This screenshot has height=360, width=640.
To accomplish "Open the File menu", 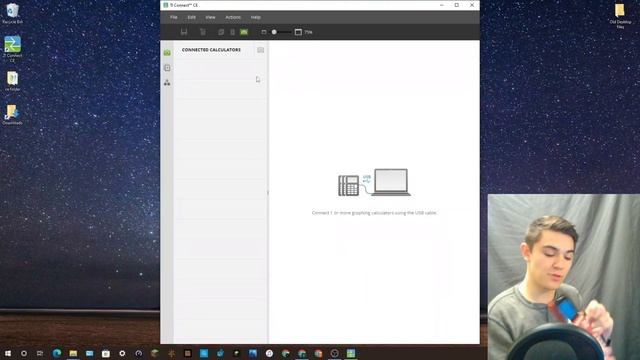I will click(x=173, y=18).
